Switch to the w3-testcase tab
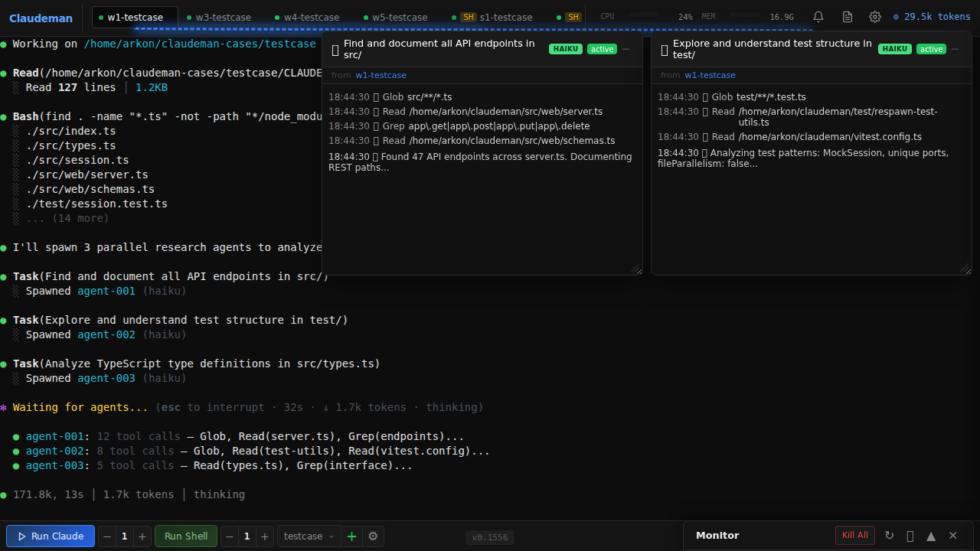This screenshot has width=980, height=551. (x=223, y=17)
